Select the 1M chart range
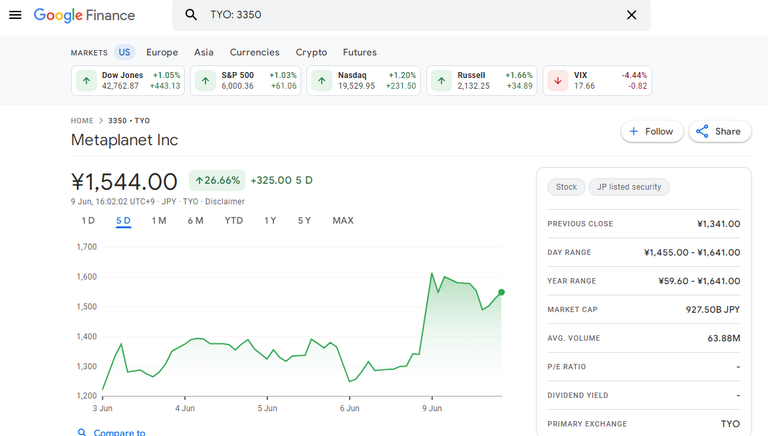768x436 pixels. pyautogui.click(x=159, y=220)
